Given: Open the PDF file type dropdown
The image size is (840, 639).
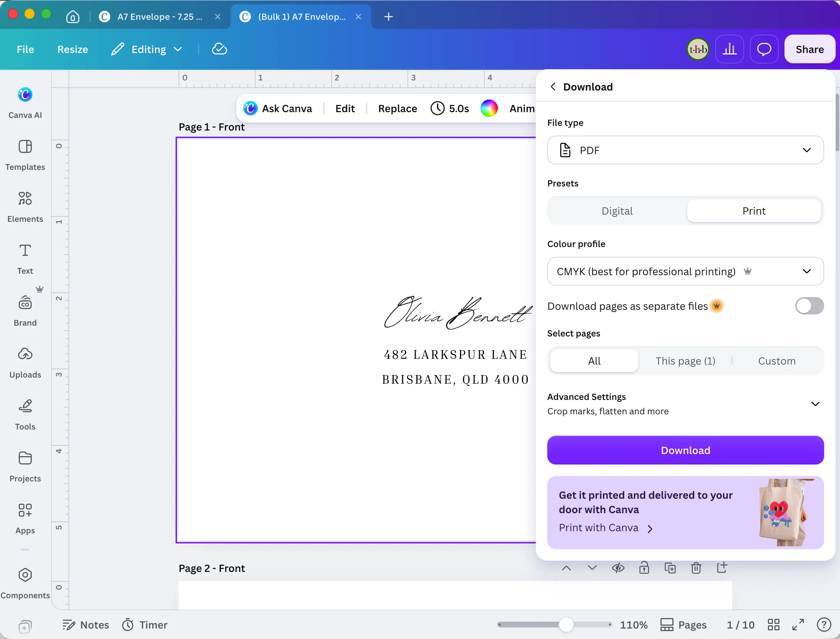Looking at the screenshot, I should tap(685, 150).
